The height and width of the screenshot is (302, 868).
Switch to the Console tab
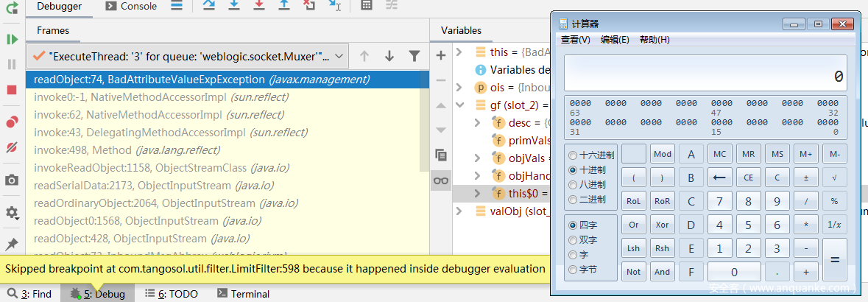[131, 6]
